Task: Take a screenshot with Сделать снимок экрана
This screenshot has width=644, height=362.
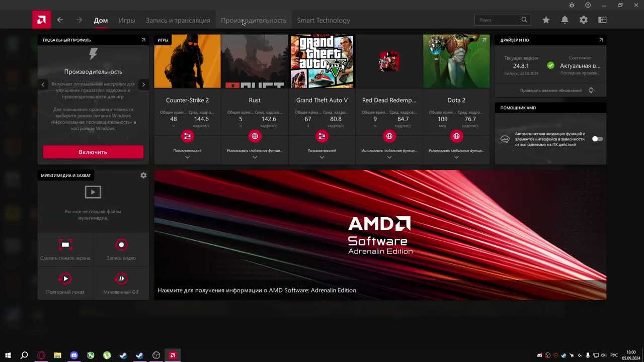Action: pyautogui.click(x=65, y=249)
